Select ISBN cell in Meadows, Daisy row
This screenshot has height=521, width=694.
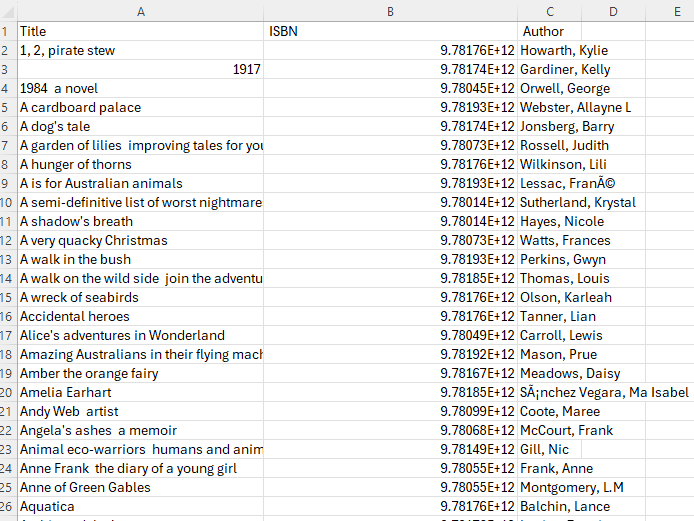click(390, 374)
